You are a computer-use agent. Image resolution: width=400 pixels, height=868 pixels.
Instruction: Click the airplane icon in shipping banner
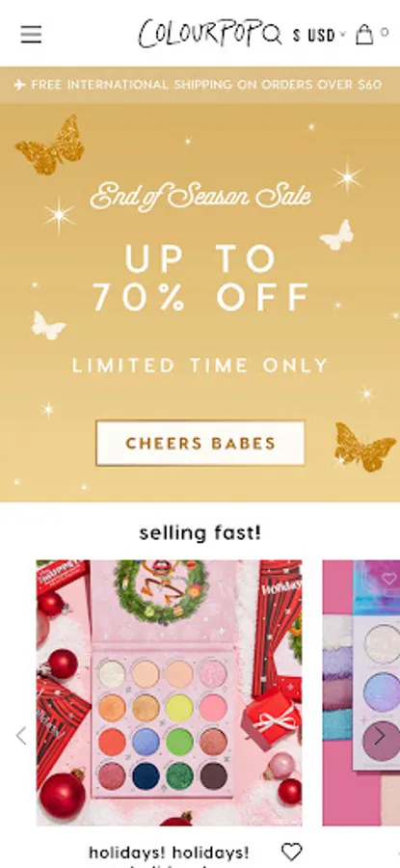pos(20,85)
